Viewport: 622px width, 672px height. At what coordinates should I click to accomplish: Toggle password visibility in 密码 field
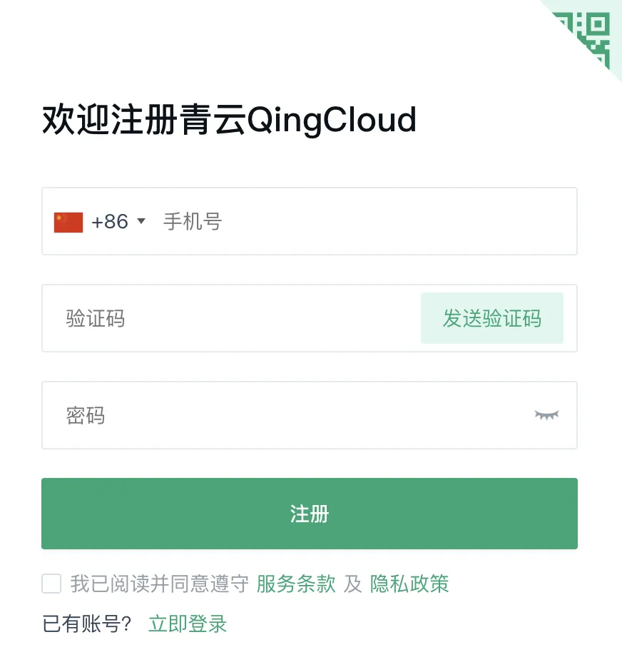(x=546, y=416)
